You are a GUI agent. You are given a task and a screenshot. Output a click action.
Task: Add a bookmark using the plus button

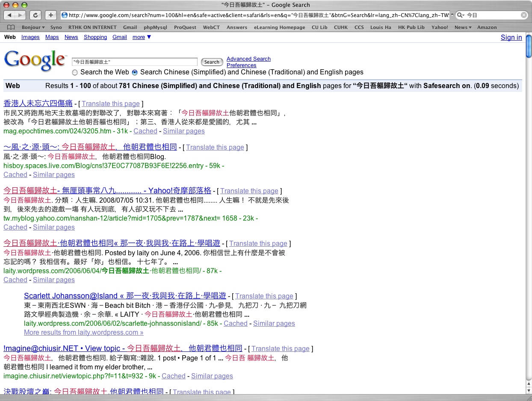point(50,15)
